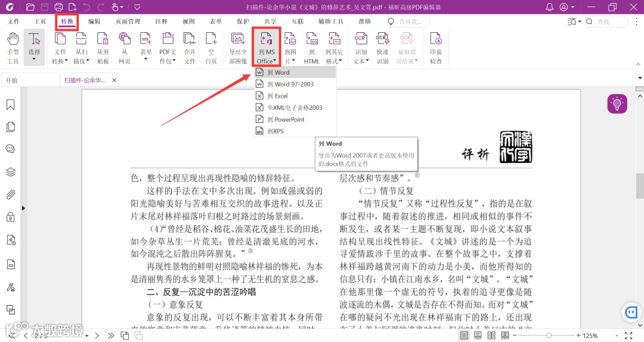Image resolution: width=644 pixels, height=342 pixels.
Task: Go to the next page arrow
Action: point(97,335)
